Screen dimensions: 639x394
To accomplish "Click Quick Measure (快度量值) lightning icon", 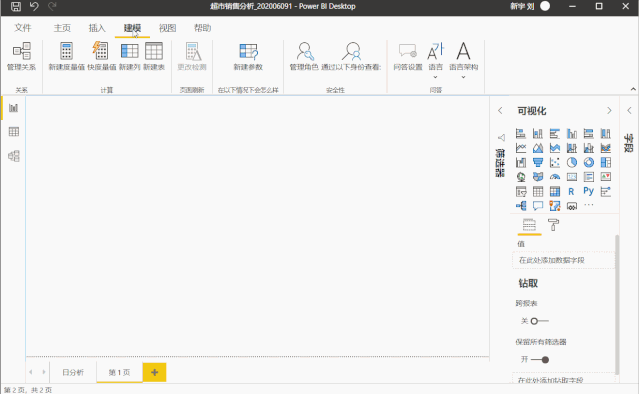I will click(100, 51).
